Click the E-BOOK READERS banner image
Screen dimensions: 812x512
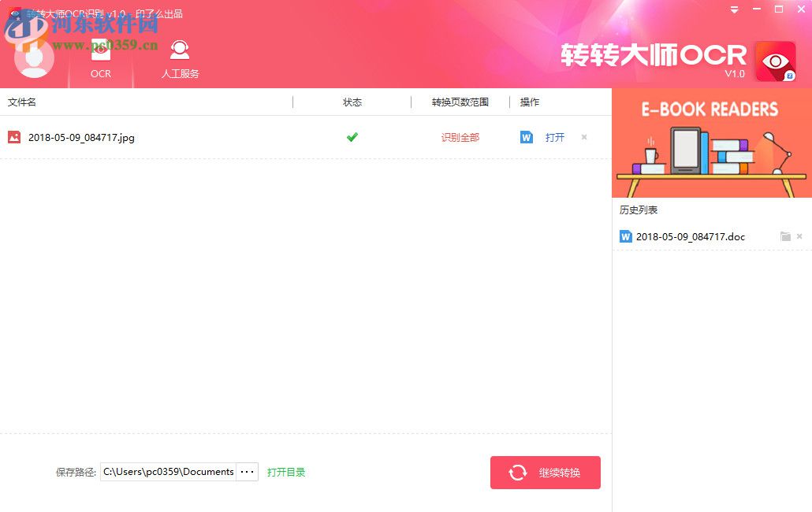[711, 142]
